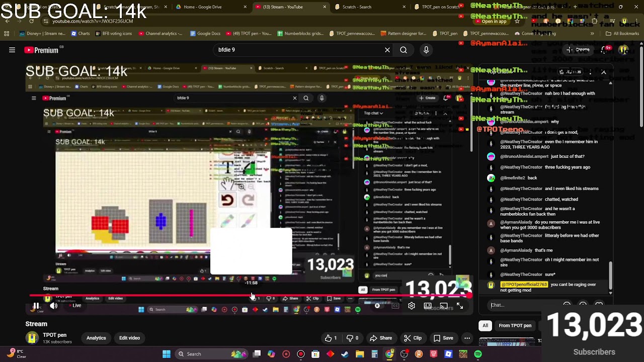Viewport: 644px width, 362px height.
Task: Open the player settings gear
Action: [x=412, y=306]
